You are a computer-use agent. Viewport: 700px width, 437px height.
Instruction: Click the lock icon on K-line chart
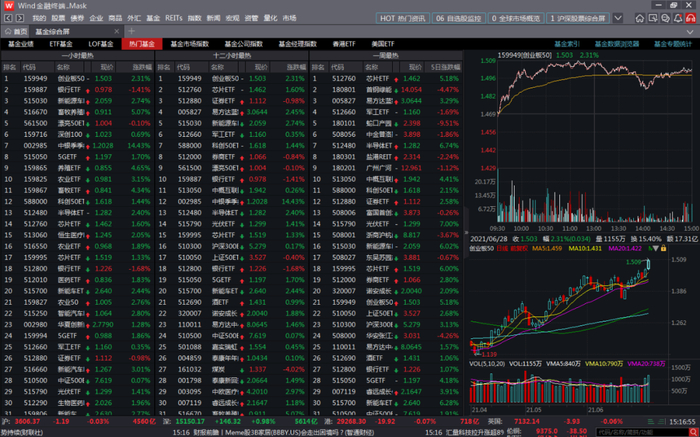[663, 248]
